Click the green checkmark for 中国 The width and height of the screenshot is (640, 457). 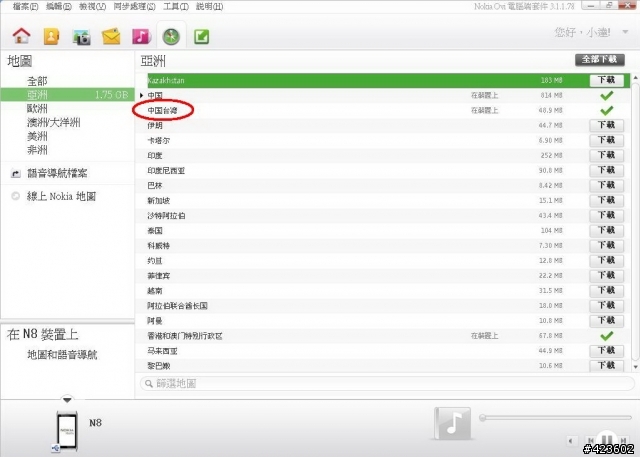tap(607, 95)
